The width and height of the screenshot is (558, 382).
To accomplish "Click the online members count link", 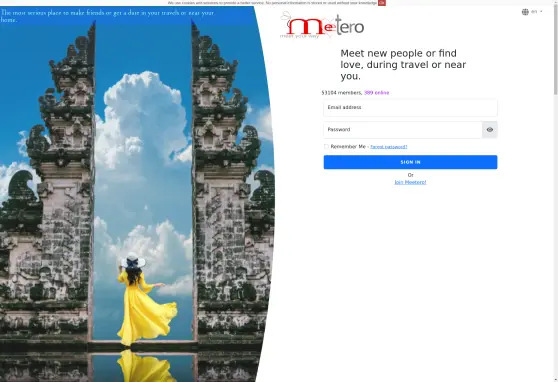I will point(377,93).
